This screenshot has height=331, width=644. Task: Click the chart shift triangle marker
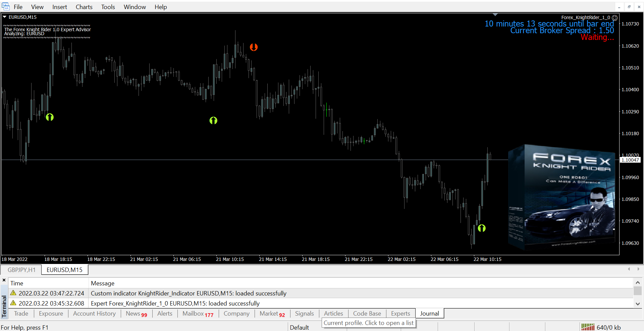click(495, 15)
